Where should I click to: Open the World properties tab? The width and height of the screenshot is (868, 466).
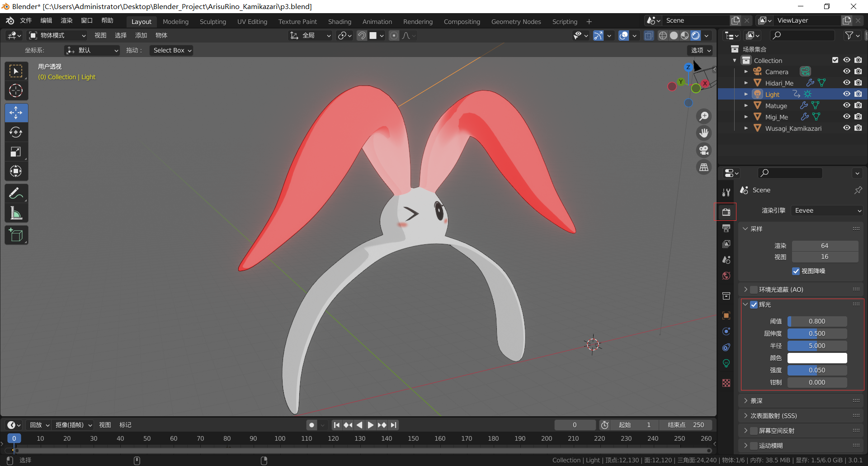click(x=726, y=276)
